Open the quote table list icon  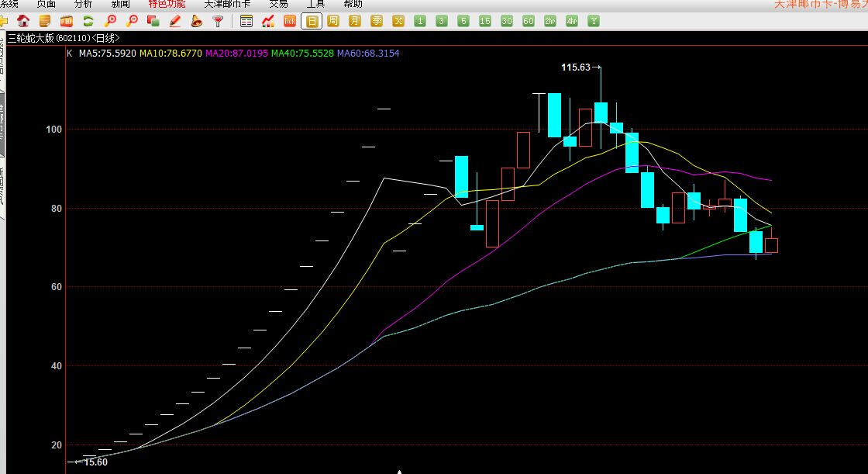[x=246, y=21]
